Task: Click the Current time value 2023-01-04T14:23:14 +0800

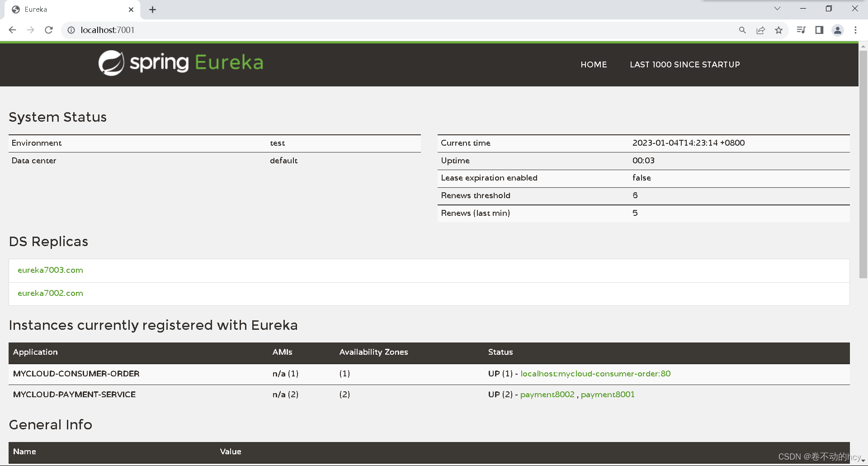Action: tap(689, 143)
